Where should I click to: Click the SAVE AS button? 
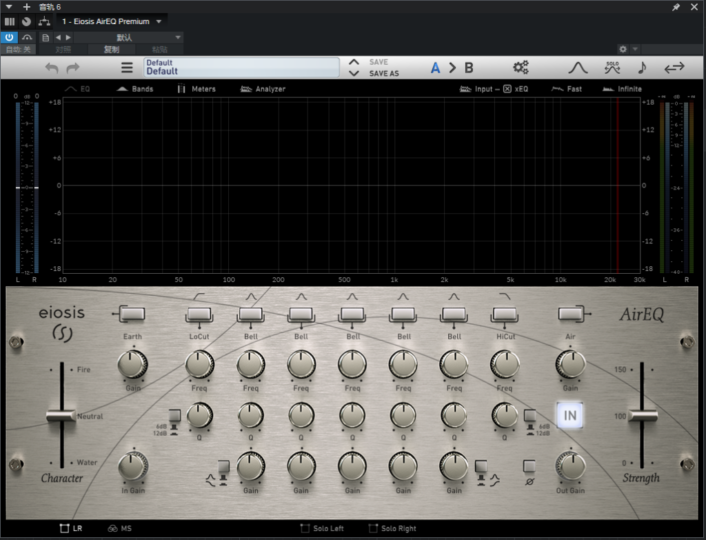[x=384, y=74]
